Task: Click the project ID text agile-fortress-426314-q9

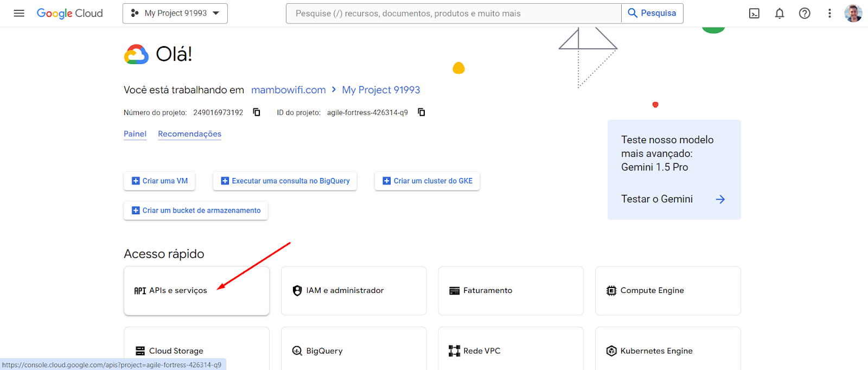Action: 367,113
